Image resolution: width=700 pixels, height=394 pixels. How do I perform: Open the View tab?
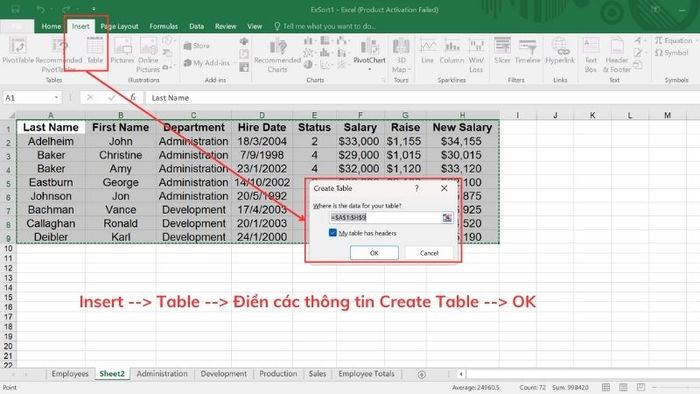tap(254, 26)
